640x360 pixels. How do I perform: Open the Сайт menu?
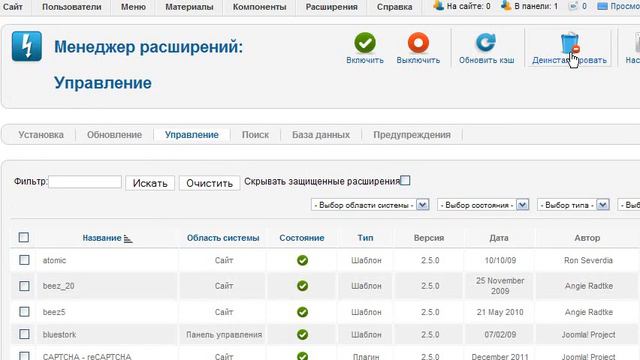click(13, 7)
